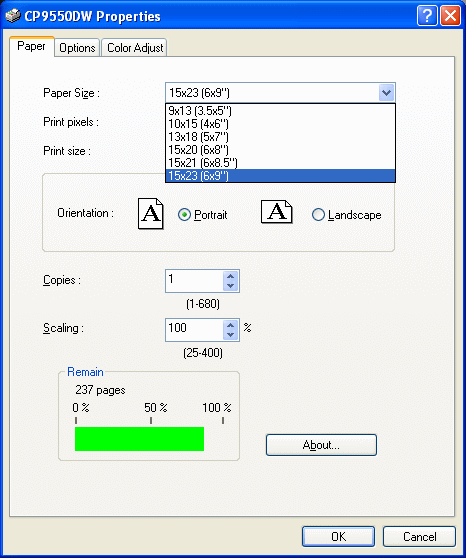Confirm with the OK button
This screenshot has width=466, height=558.
coord(338,537)
